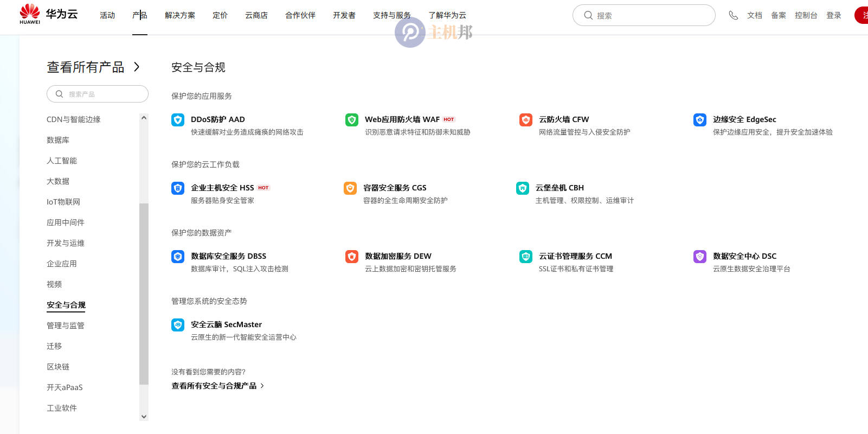Click the 边缘安全 EdgeSec icon
This screenshot has width=868, height=434.
coord(700,120)
